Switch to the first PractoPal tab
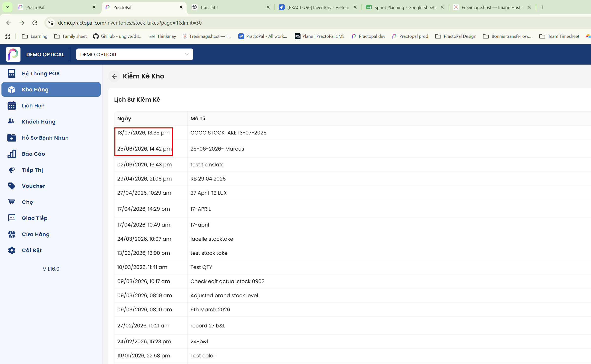The image size is (591, 364). [x=57, y=7]
